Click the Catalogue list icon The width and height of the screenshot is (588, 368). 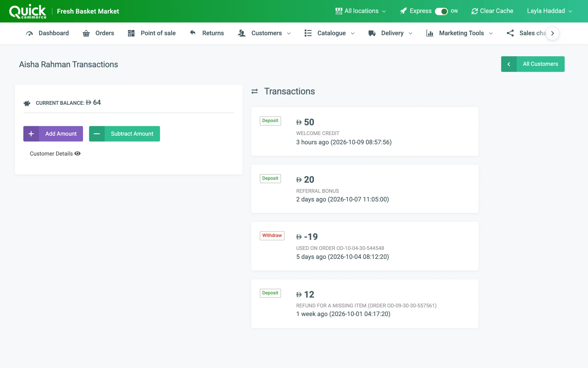pos(308,33)
